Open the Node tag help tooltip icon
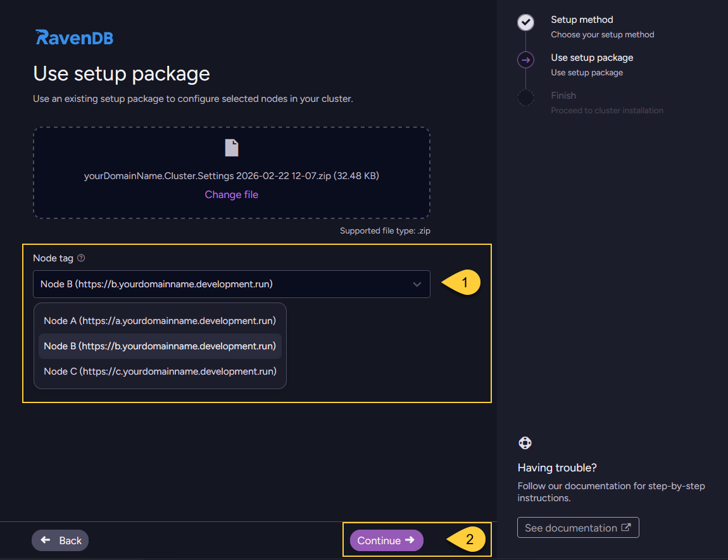 [80, 258]
